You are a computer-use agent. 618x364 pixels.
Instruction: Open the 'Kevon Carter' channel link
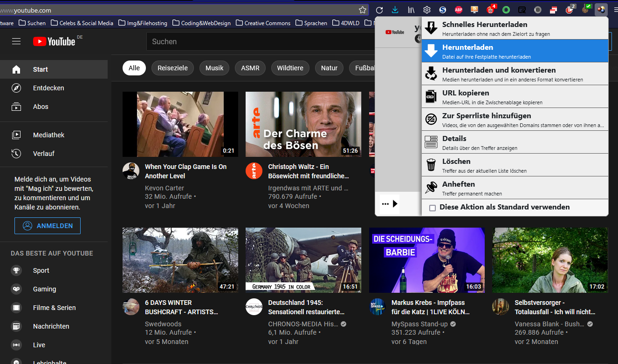coord(165,188)
